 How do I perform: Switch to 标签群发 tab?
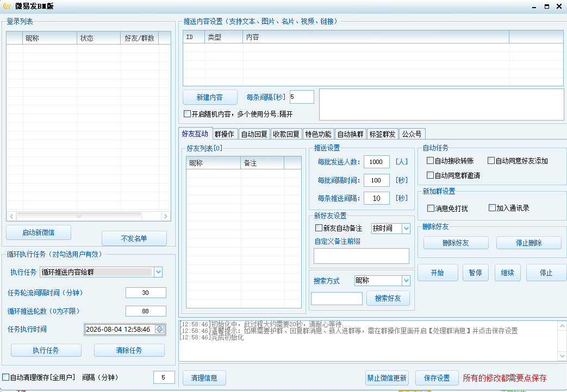pyautogui.click(x=383, y=134)
